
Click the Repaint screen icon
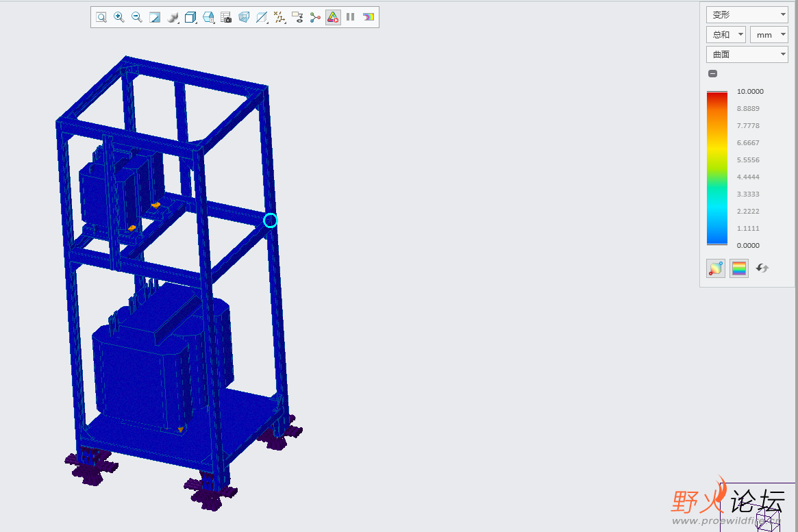pyautogui.click(x=155, y=17)
